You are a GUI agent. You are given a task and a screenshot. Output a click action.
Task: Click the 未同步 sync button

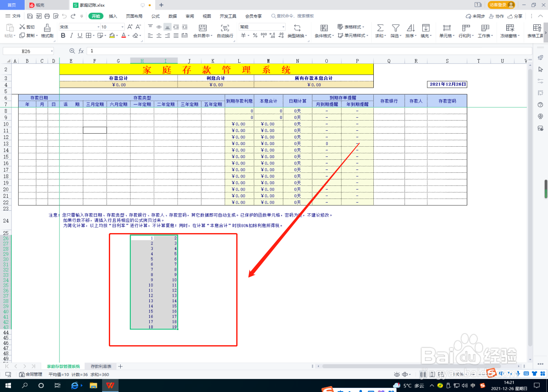click(475, 16)
